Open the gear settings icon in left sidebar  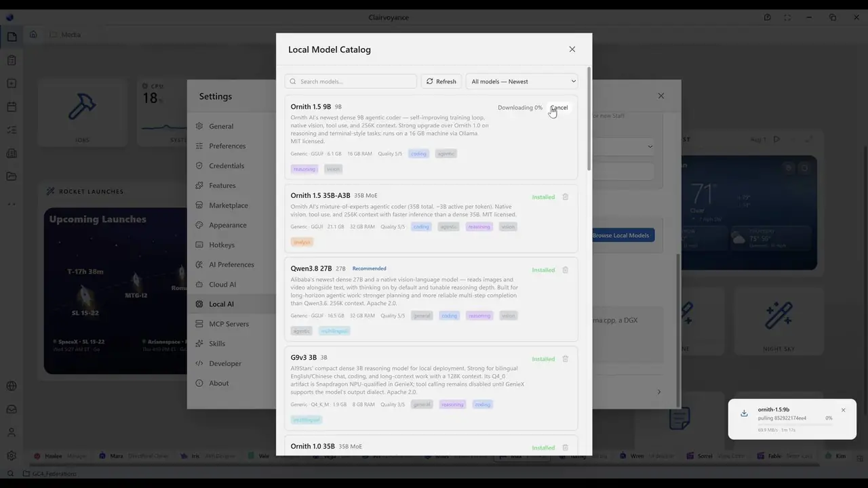pyautogui.click(x=12, y=455)
